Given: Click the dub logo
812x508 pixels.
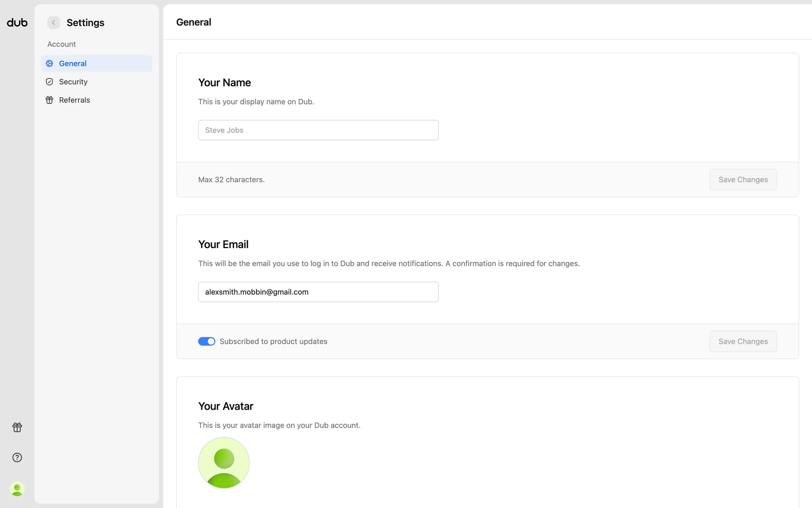Looking at the screenshot, I should (x=17, y=22).
